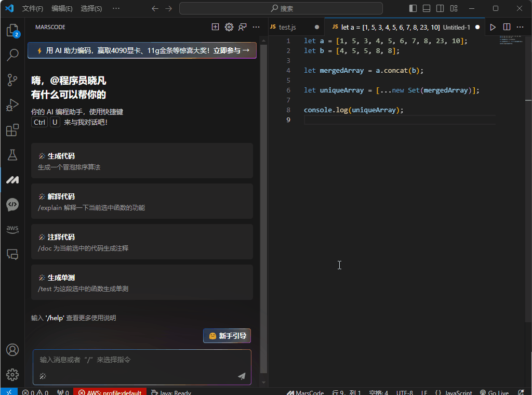Select the 注释代码 suggestion card
Viewport: 532px width, 395px height.
[x=142, y=242]
